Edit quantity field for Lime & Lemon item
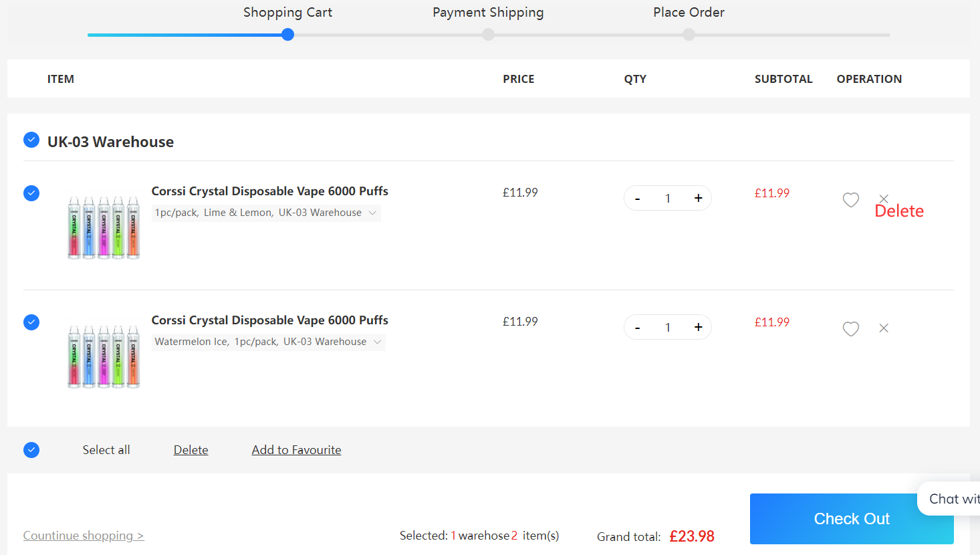 (668, 199)
